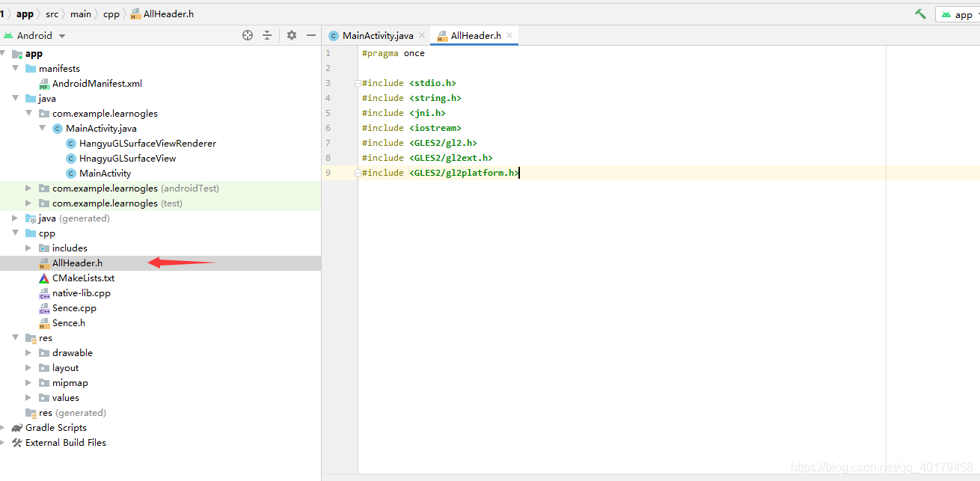The height and width of the screenshot is (481, 980).
Task: Click the AllHeader.h breadcrumb
Action: [x=162, y=14]
